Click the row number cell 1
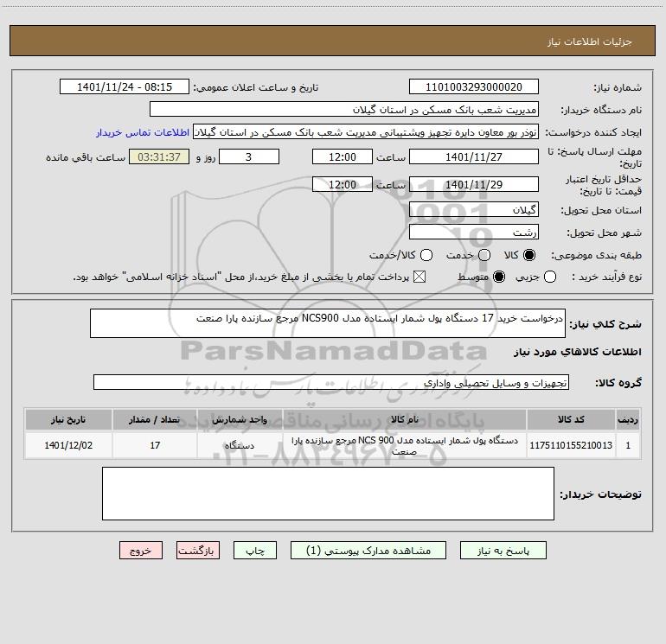Image resolution: width=666 pixels, height=644 pixels. (x=628, y=445)
